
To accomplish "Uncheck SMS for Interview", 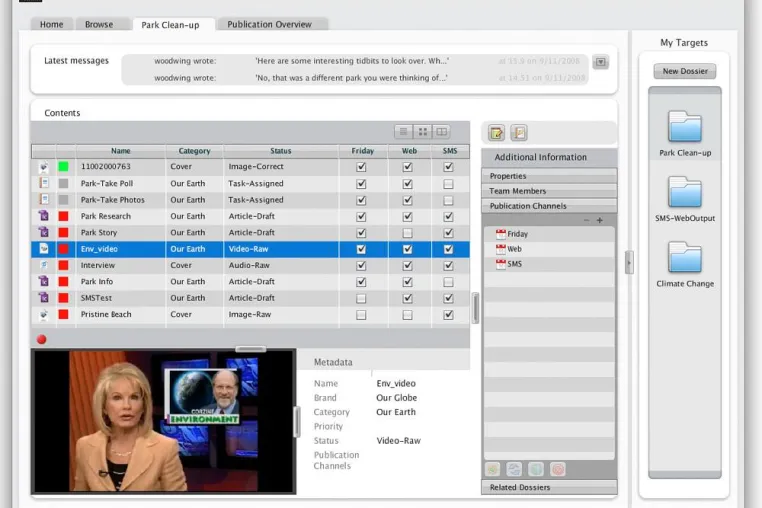I will tap(449, 265).
